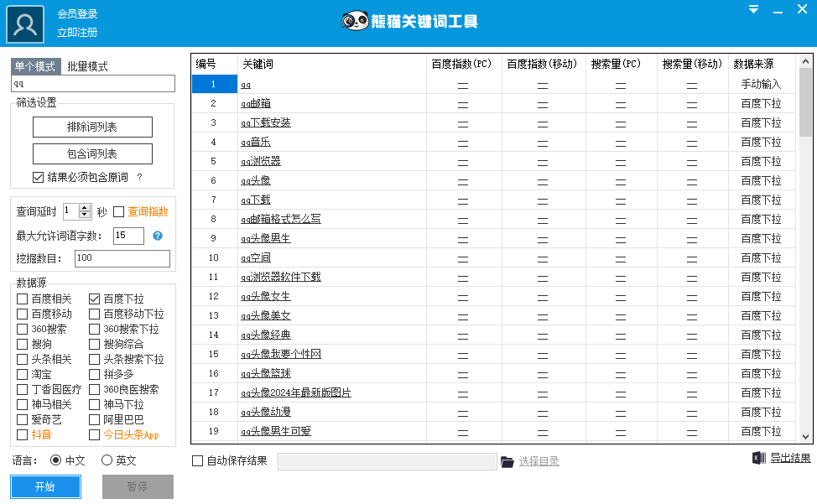
Task: Open keyword qq音乐
Action: (256, 142)
